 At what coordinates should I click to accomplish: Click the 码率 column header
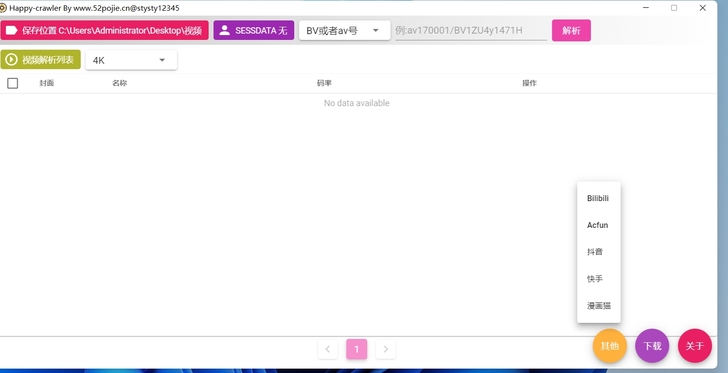[324, 83]
